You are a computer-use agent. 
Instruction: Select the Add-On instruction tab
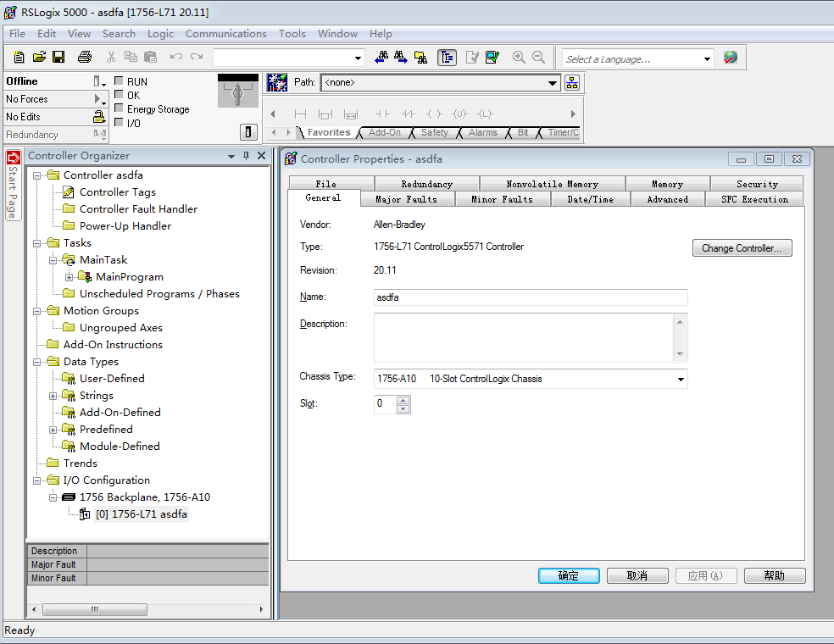pos(385,132)
